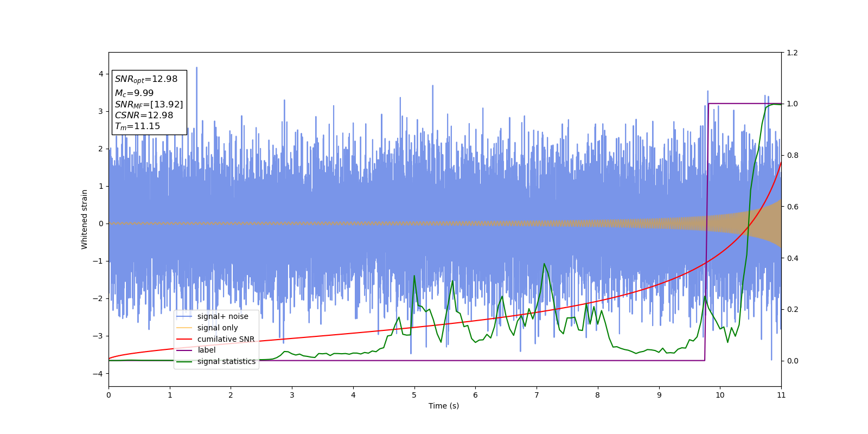Click the orange line swatch in legend
This screenshot has width=868, height=434.
point(184,328)
